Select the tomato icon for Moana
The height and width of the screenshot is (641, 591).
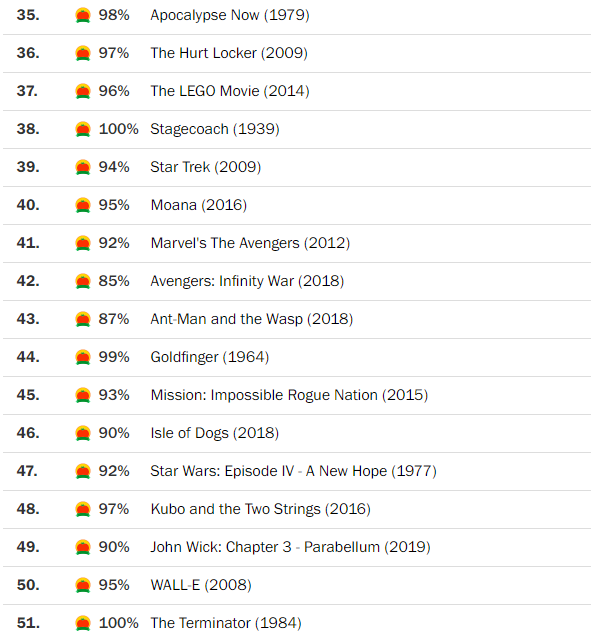pos(83,206)
